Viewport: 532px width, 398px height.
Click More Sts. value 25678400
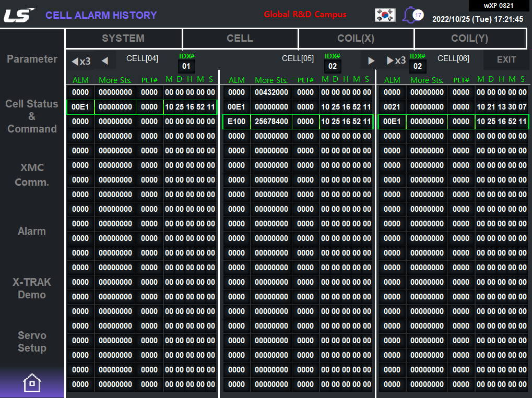pos(271,122)
